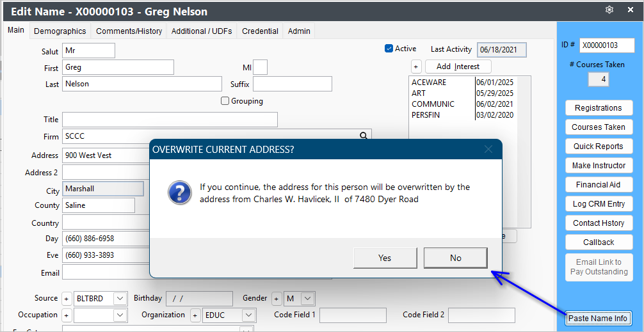Open Financial Aid
Viewport: 644px width, 332px height.
coord(599,185)
